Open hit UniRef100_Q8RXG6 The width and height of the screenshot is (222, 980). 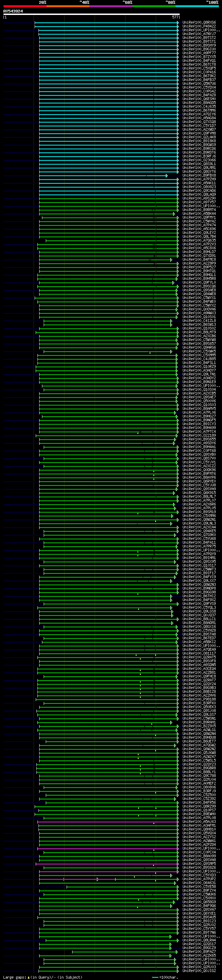click(x=199, y=23)
